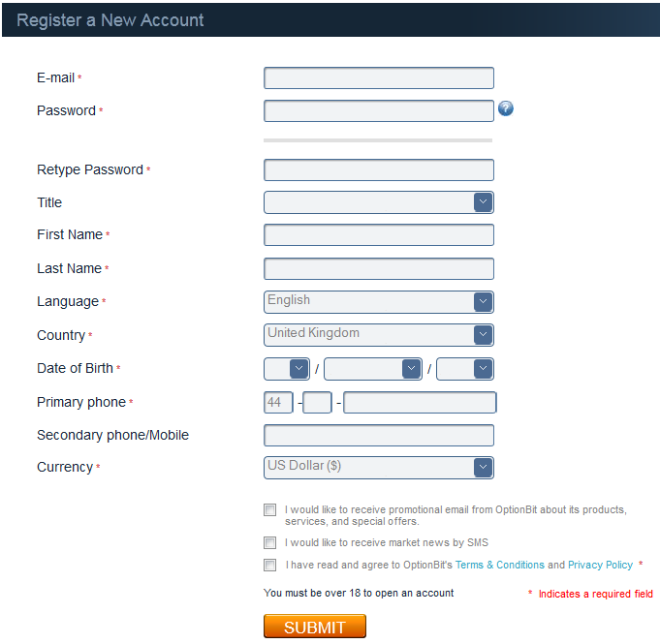Click the password help question mark icon
The width and height of the screenshot is (660, 644).
point(506,108)
